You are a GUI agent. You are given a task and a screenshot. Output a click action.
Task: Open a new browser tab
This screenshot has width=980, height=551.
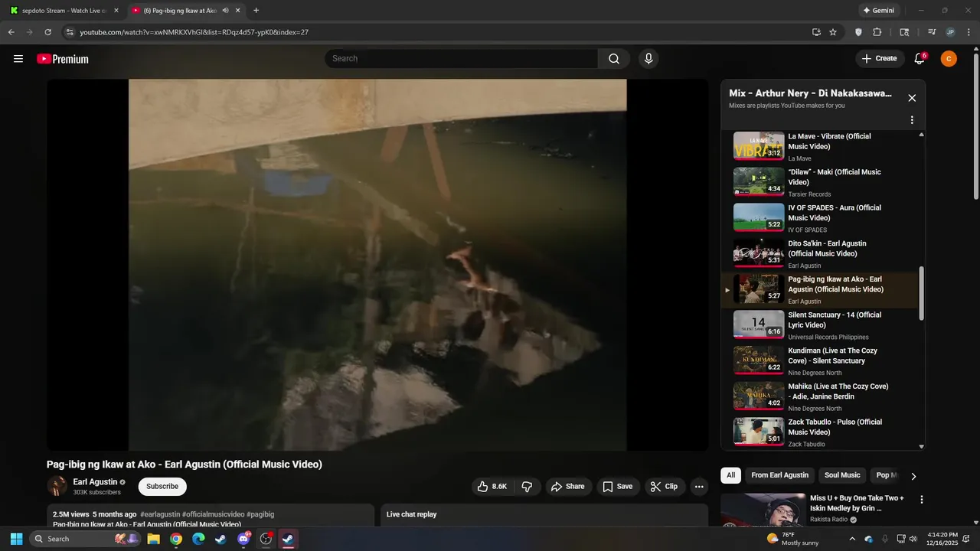[x=256, y=11]
